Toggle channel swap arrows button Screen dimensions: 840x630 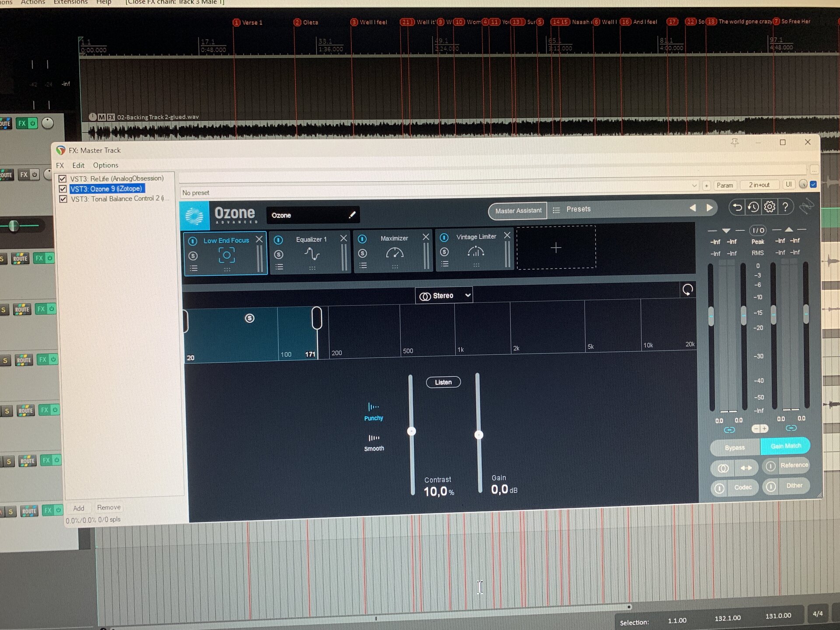pyautogui.click(x=746, y=468)
